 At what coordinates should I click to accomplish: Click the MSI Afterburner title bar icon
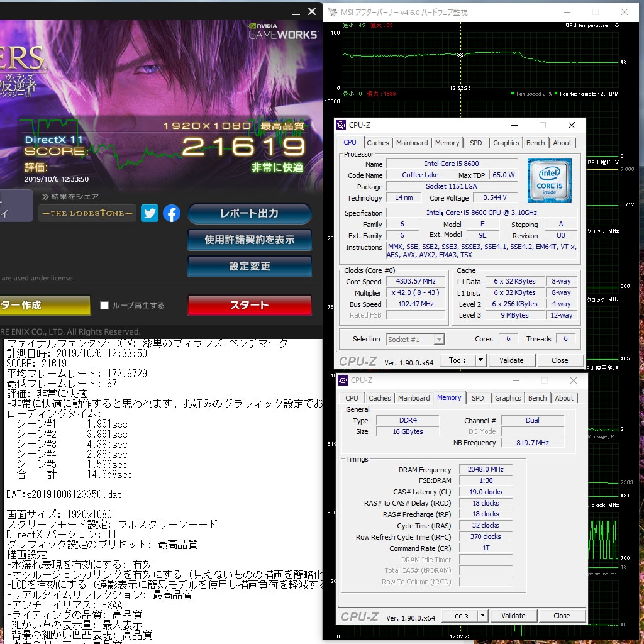coord(332,13)
